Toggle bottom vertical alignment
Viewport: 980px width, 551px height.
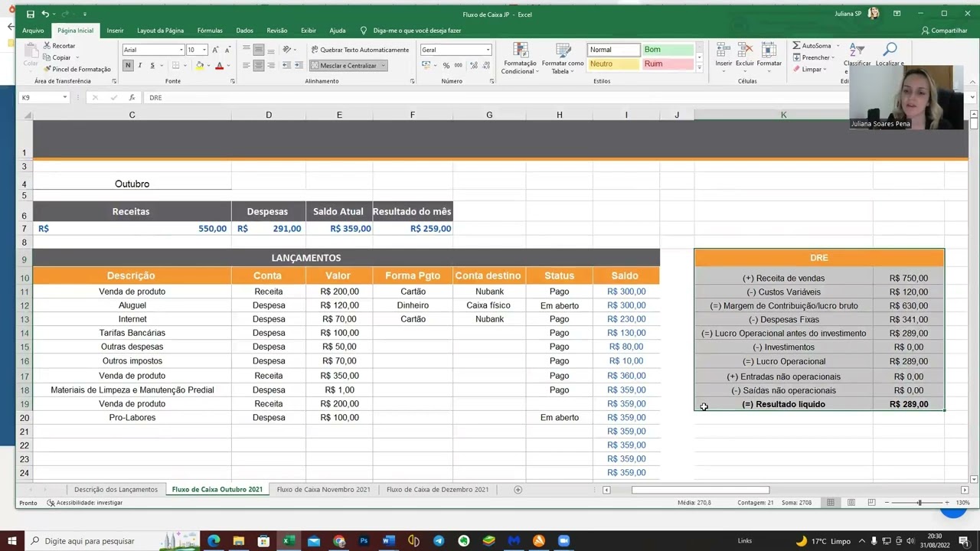point(270,50)
